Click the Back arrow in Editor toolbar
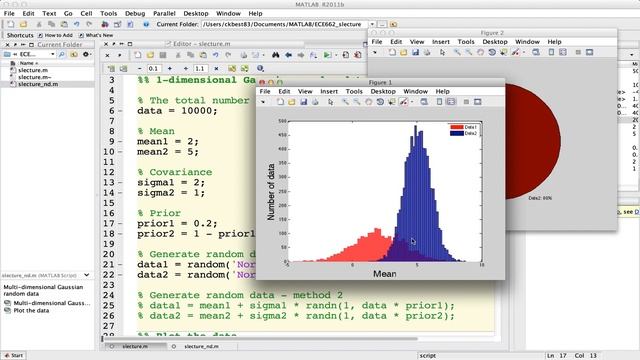The width and height of the screenshot is (640, 360). [x=289, y=55]
